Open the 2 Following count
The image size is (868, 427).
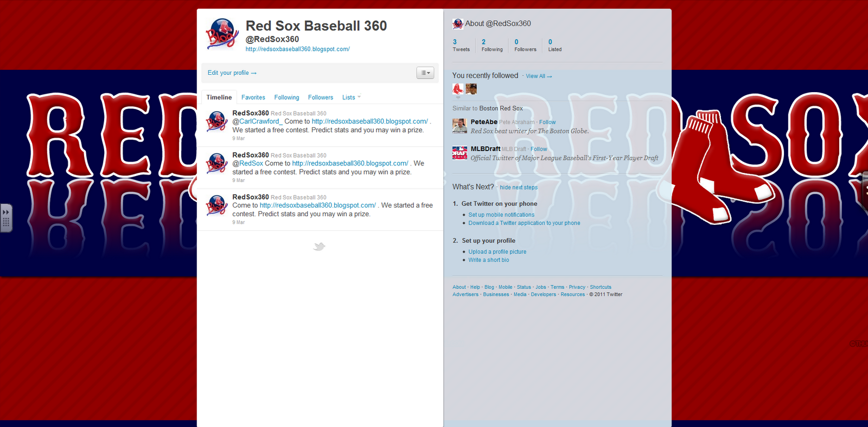pos(492,46)
